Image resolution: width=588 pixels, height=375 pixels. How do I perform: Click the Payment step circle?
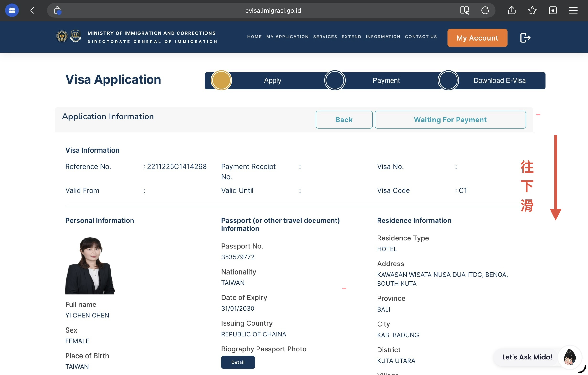click(335, 80)
